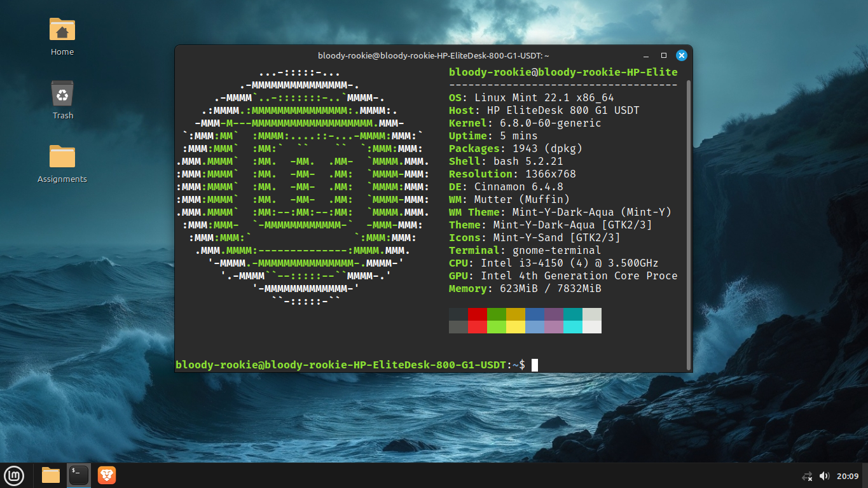Click the Uptime: 5 mins line
The image size is (868, 488).
493,136
